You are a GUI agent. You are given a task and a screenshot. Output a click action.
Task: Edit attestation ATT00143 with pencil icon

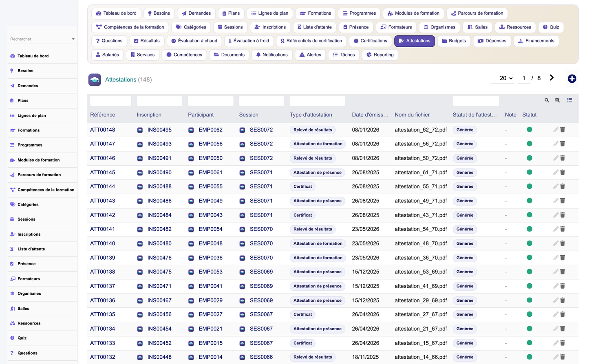(x=556, y=201)
